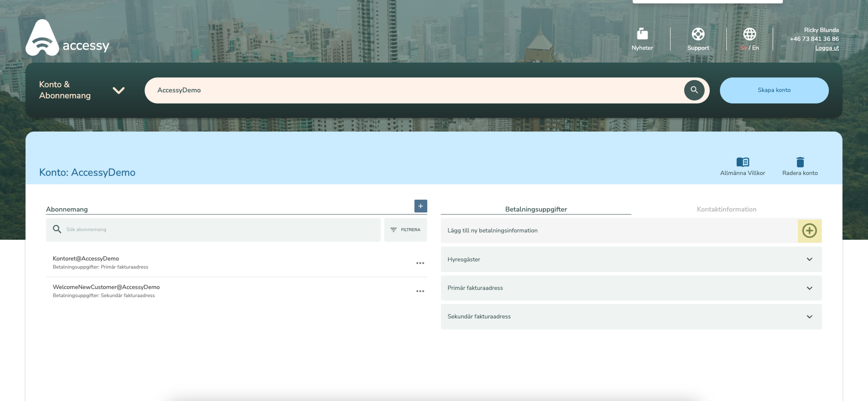The width and height of the screenshot is (868, 401).
Task: Select Kontoret@AccessyDemo subscription row
Action: pyautogui.click(x=236, y=262)
